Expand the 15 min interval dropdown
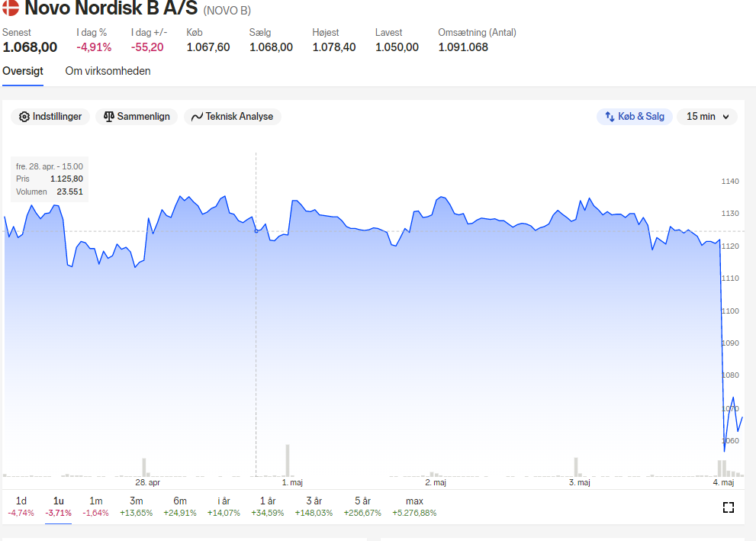 pos(707,117)
